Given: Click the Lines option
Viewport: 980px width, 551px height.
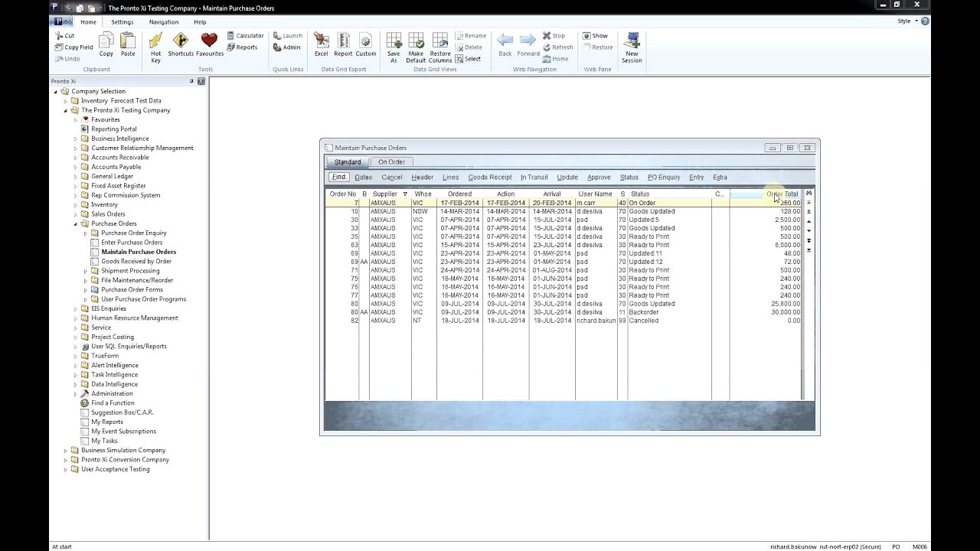Looking at the screenshot, I should (x=450, y=178).
